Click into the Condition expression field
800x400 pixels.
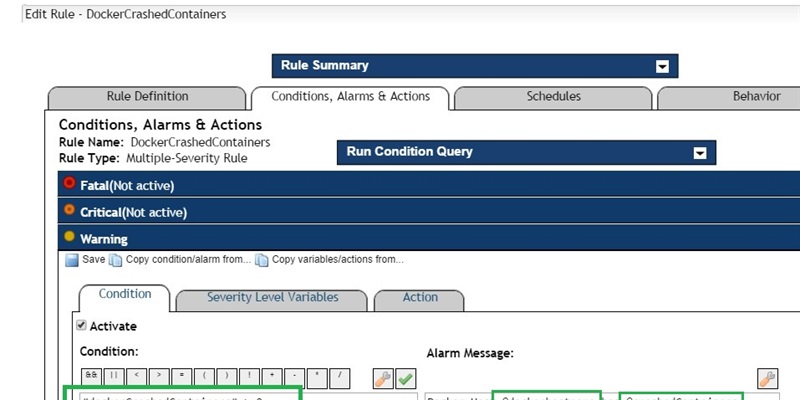tap(248, 396)
